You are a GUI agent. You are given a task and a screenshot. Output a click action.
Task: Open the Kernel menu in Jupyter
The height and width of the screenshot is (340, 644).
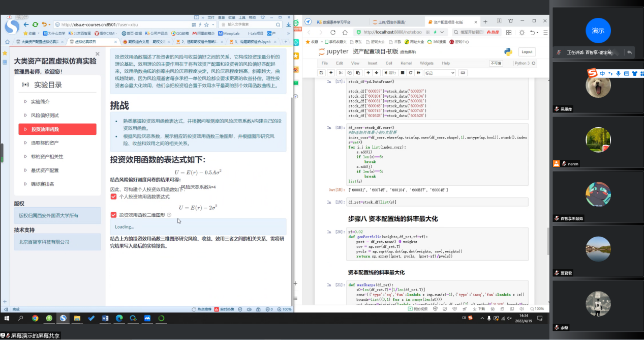pos(406,63)
